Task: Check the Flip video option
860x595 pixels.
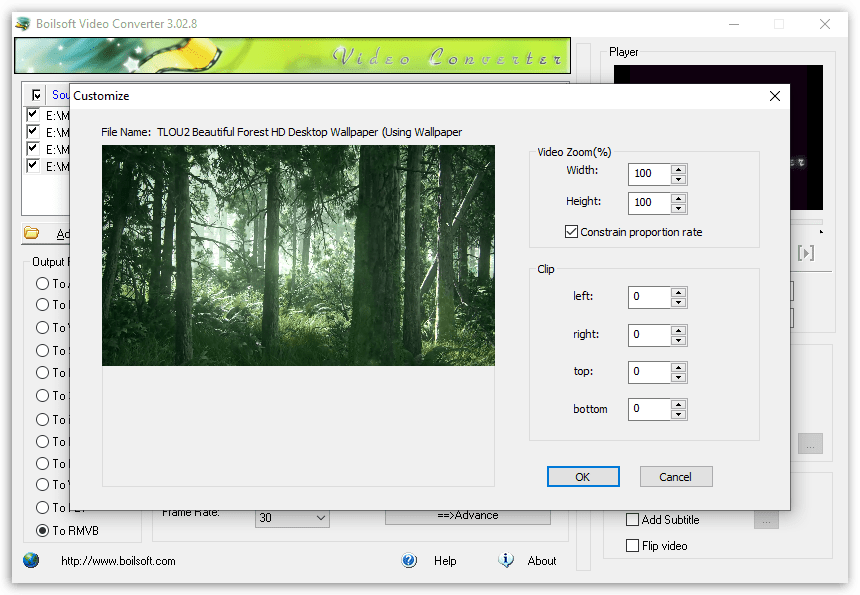Action: click(633, 545)
